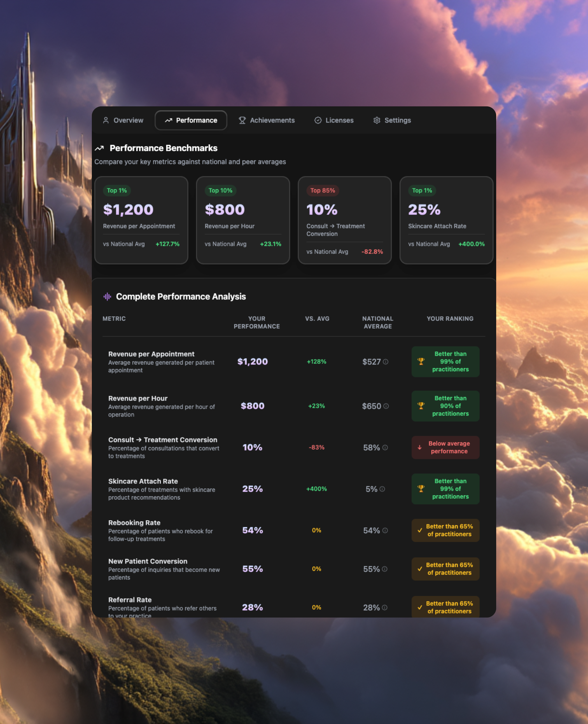Click info icon beside $650 national average

pyautogui.click(x=386, y=406)
